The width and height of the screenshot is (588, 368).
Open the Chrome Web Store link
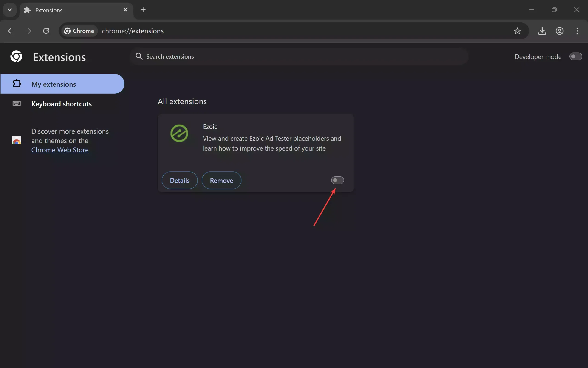pos(60,150)
